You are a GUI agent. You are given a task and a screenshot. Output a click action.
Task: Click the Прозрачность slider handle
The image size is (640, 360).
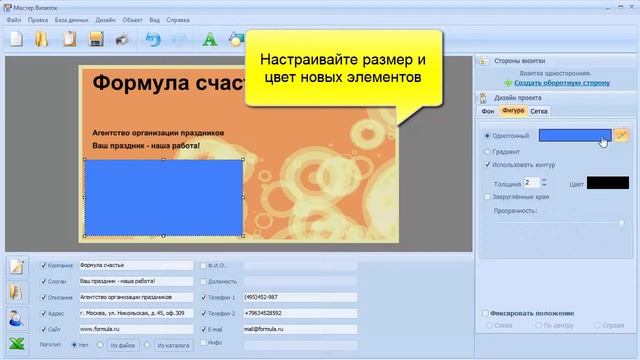621,223
